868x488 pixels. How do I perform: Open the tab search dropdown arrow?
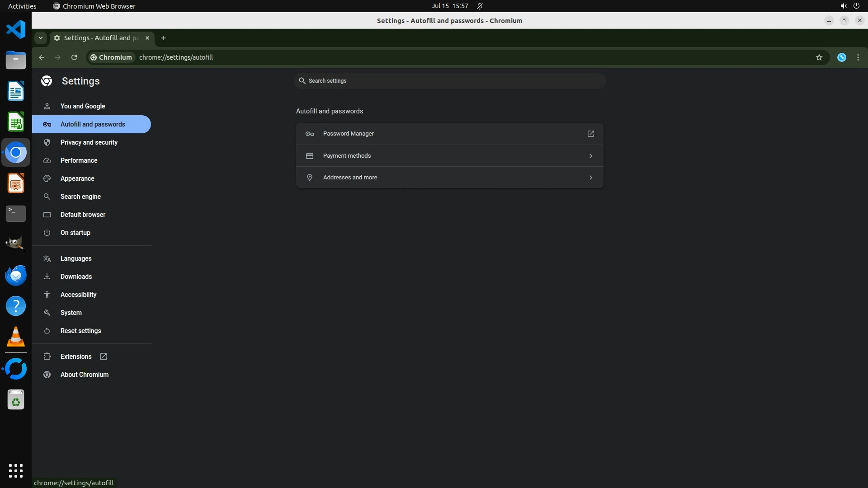coord(41,38)
